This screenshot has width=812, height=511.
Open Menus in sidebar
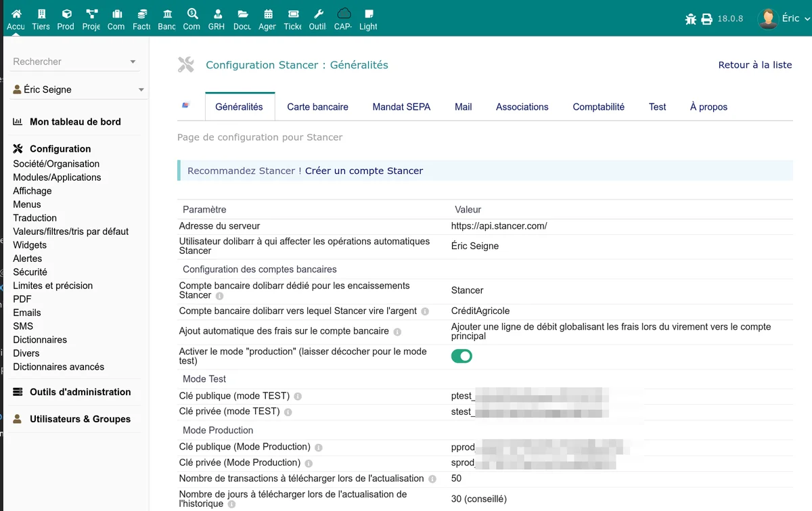point(27,204)
